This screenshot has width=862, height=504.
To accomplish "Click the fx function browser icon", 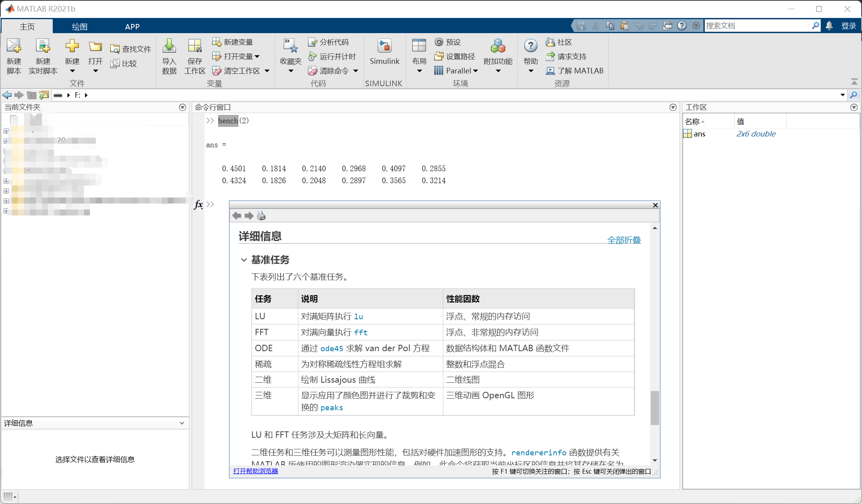I will point(199,205).
